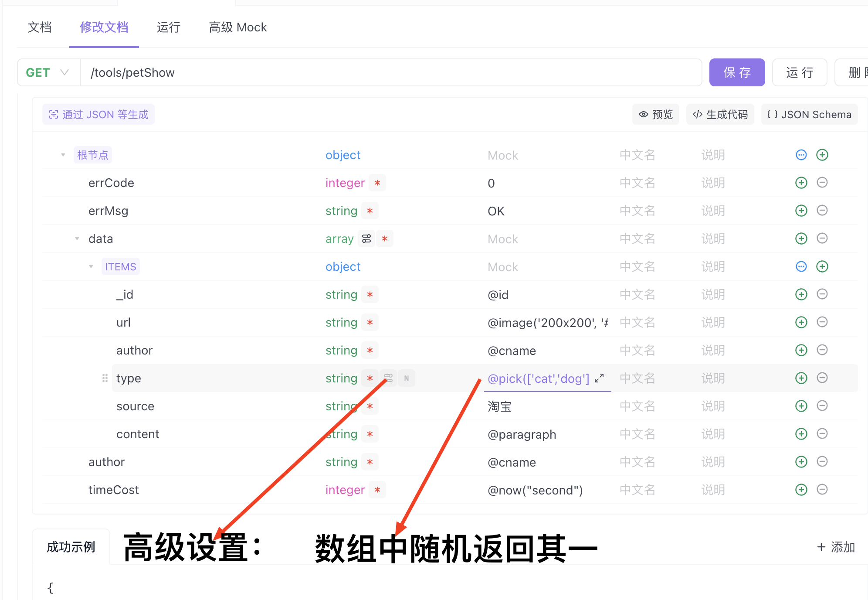Add a field after content
The image size is (868, 600).
tap(801, 434)
